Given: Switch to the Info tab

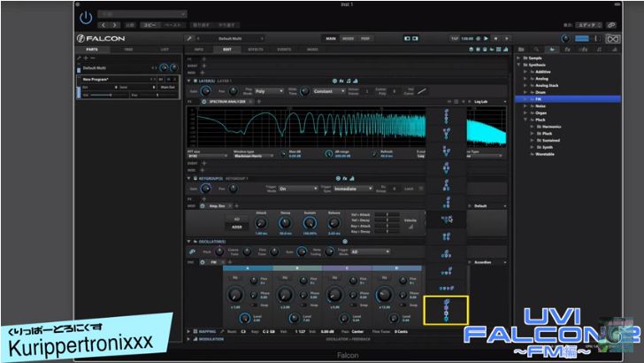Looking at the screenshot, I should pyautogui.click(x=199, y=50).
